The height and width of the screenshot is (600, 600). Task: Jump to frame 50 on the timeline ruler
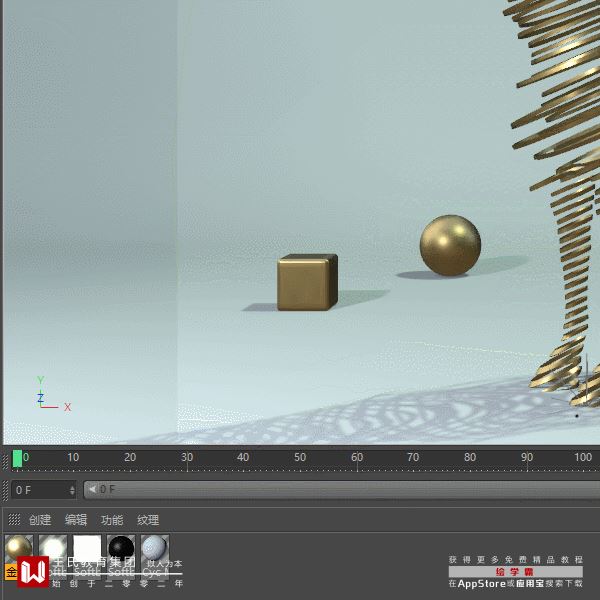click(x=300, y=457)
